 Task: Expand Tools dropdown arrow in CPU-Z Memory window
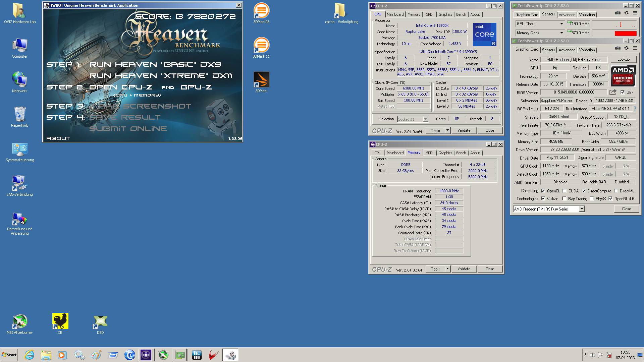pos(447,269)
